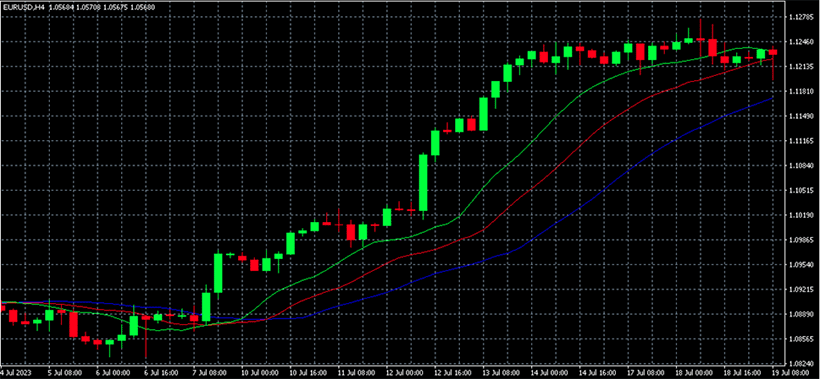Click the 10 Jul 00:00 time label

[260, 374]
